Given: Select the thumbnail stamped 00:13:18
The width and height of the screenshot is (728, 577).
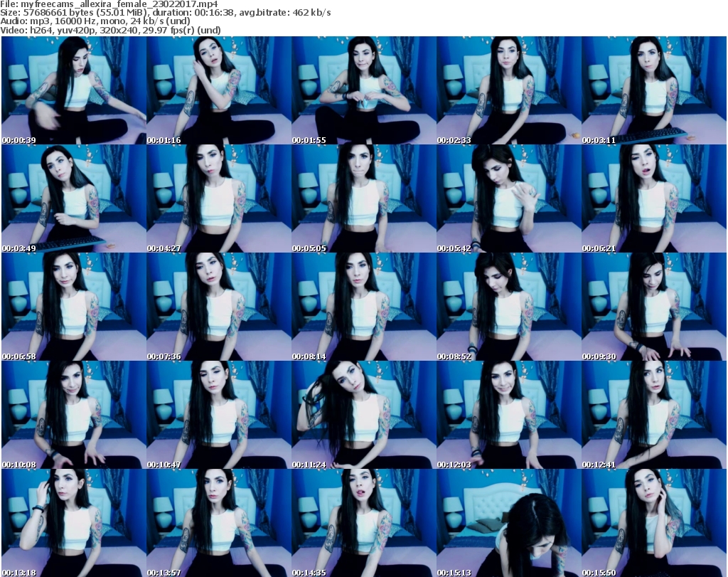Looking at the screenshot, I should pos(74,523).
